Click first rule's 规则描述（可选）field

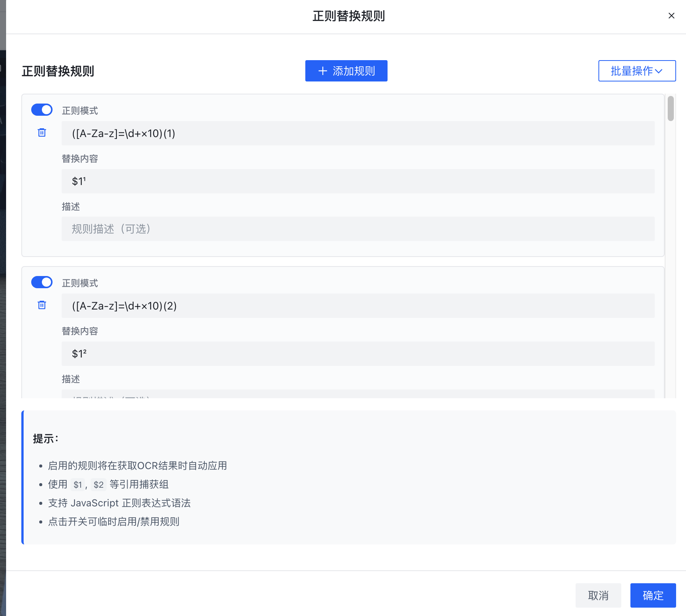pyautogui.click(x=358, y=229)
